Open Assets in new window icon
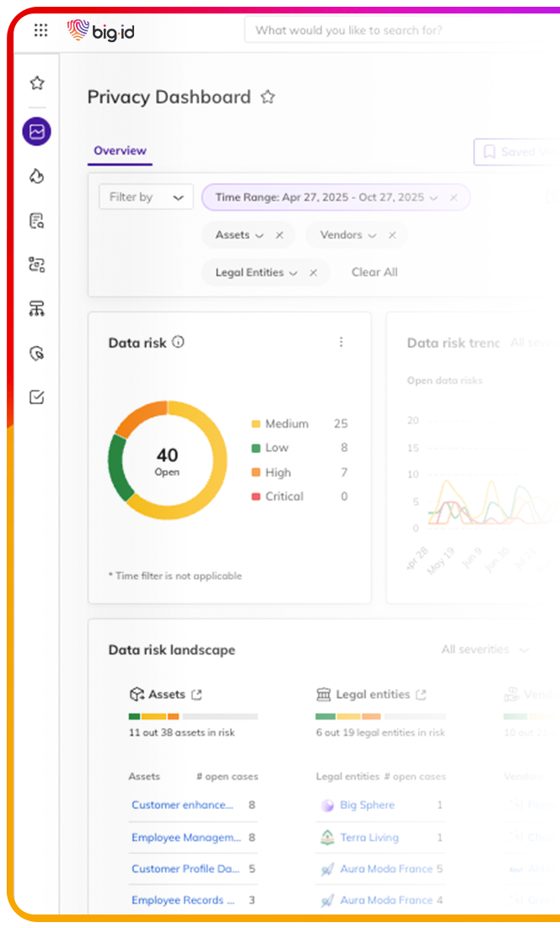 point(197,694)
